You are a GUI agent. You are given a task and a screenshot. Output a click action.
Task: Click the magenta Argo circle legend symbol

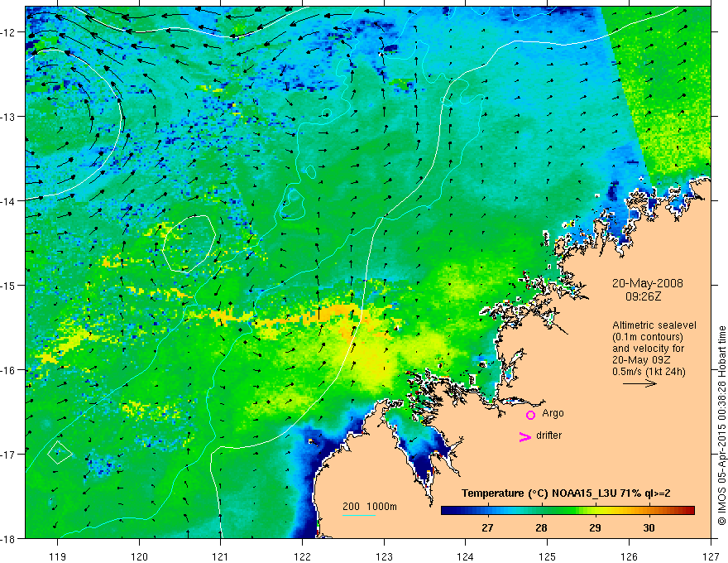(x=530, y=415)
